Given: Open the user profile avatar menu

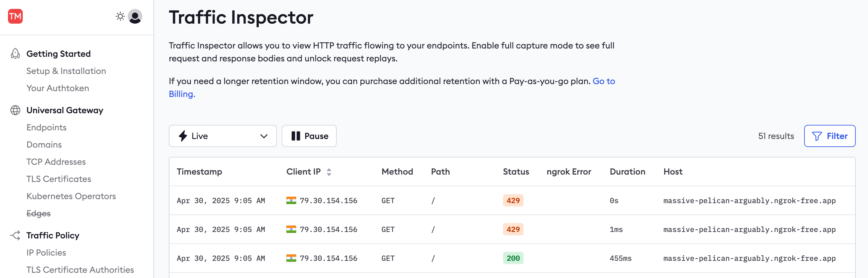Looking at the screenshot, I should [x=135, y=16].
